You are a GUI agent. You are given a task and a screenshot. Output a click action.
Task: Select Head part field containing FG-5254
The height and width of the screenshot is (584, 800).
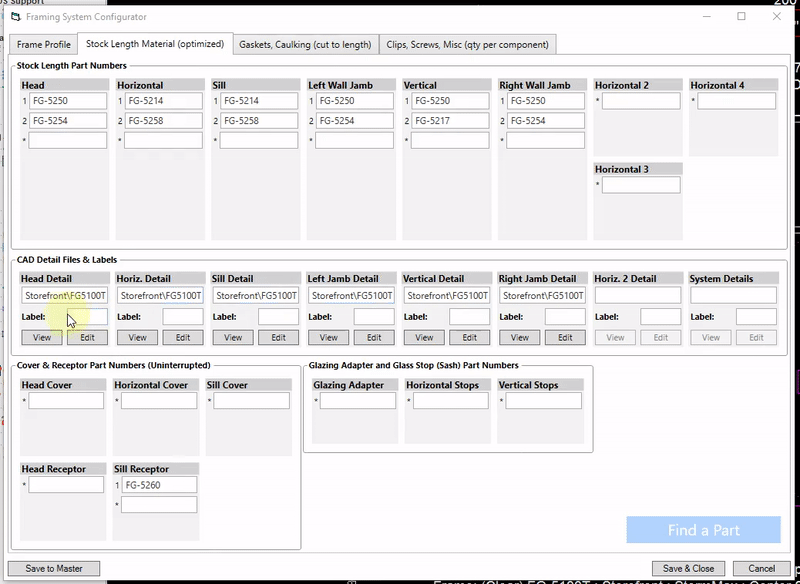pyautogui.click(x=68, y=121)
